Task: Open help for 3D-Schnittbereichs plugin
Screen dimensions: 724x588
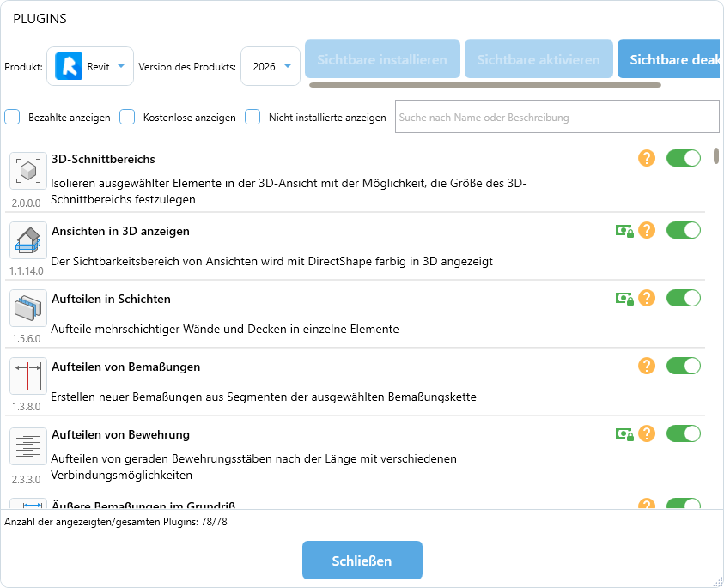Action: tap(647, 158)
